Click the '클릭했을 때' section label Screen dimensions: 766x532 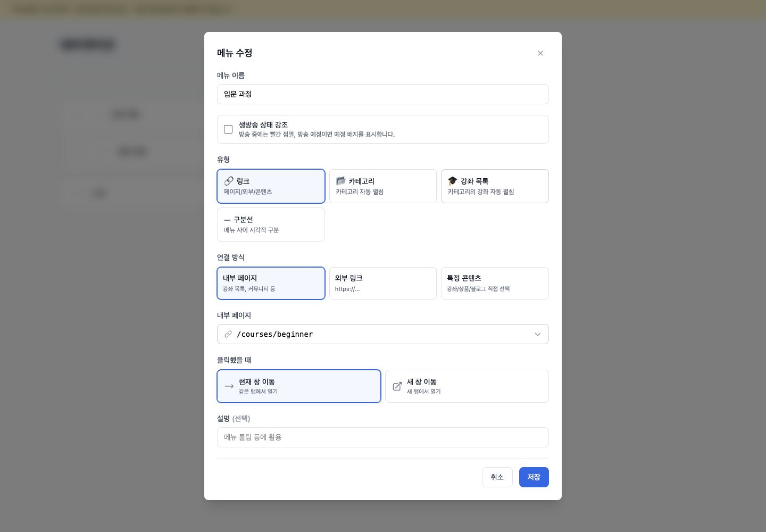coord(234,360)
